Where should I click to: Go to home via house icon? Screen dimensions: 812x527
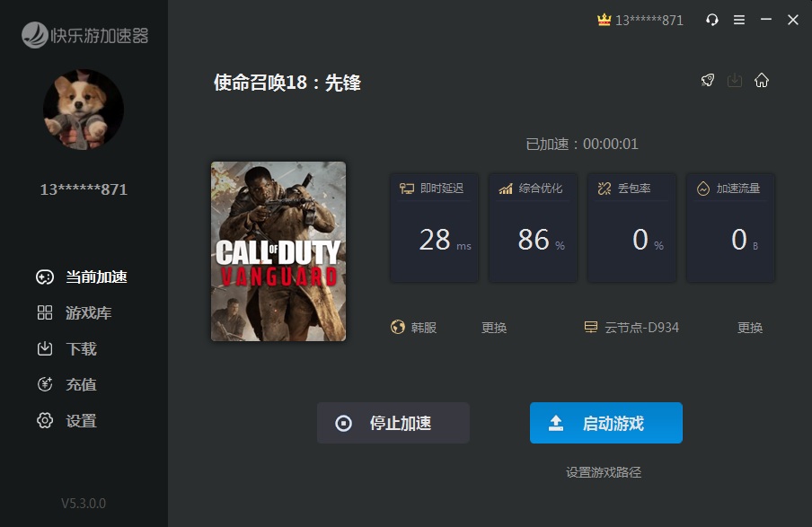[x=762, y=80]
